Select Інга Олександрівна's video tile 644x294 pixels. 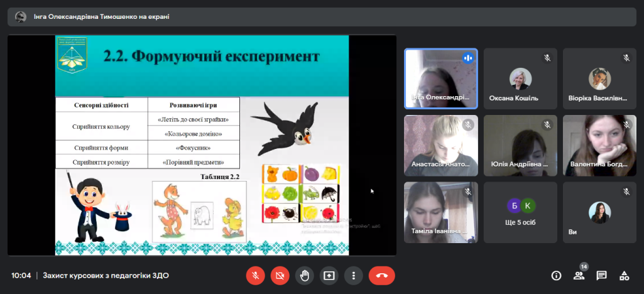pos(441,79)
